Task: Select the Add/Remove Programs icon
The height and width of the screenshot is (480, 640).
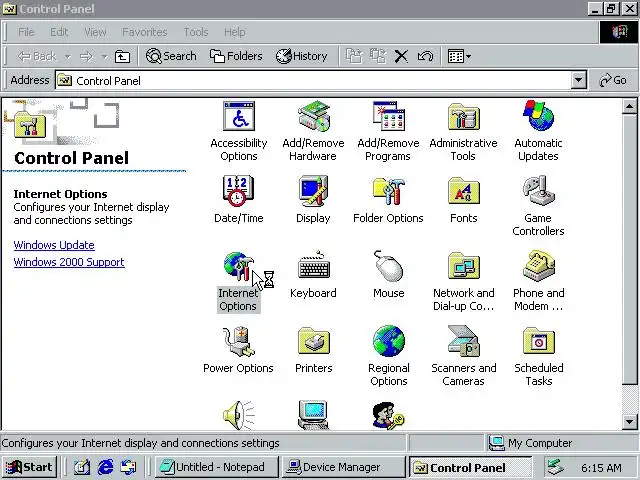Action: [388, 117]
